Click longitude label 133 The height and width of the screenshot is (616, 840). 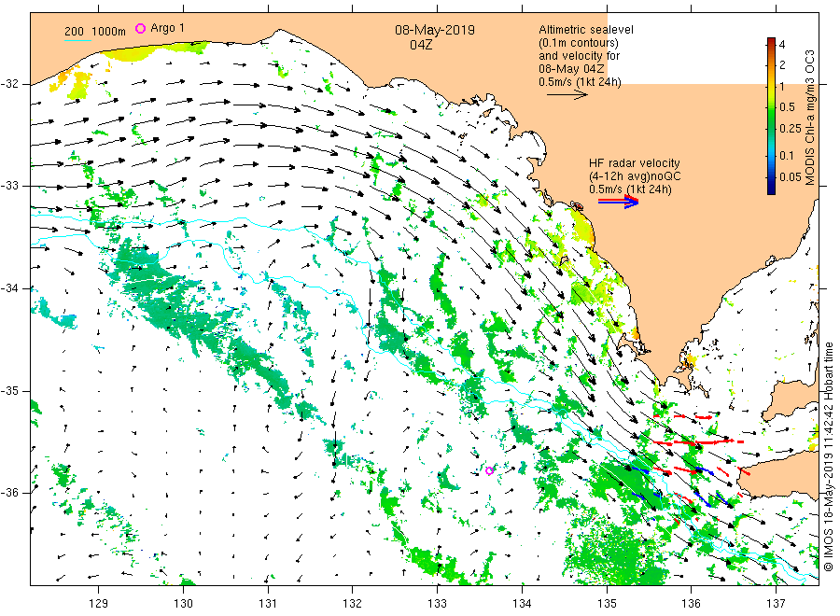pos(437,603)
